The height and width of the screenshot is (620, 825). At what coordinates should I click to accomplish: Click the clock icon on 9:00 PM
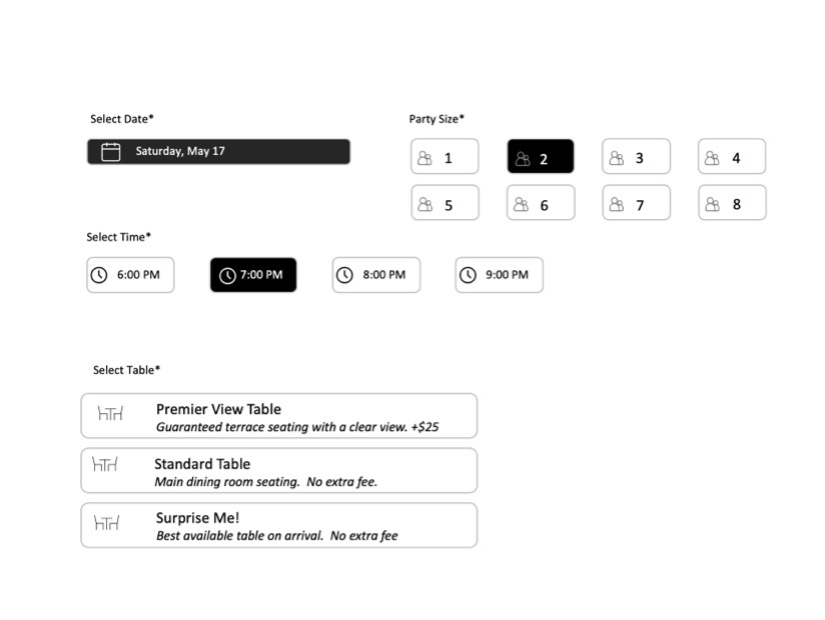click(468, 275)
